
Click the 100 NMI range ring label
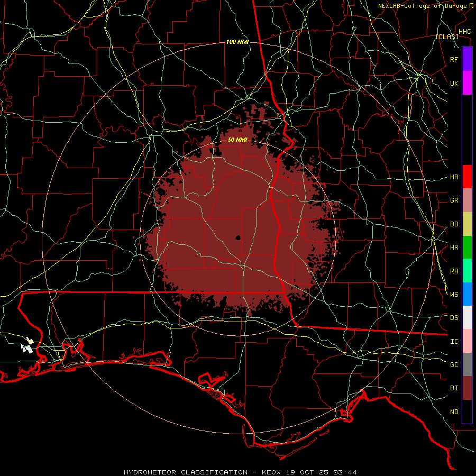(237, 42)
